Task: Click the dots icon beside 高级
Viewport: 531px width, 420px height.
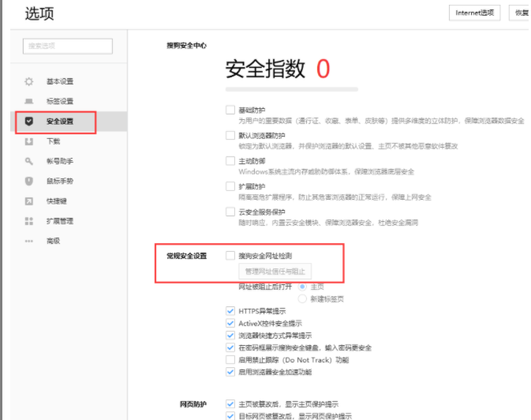Action: click(x=29, y=241)
